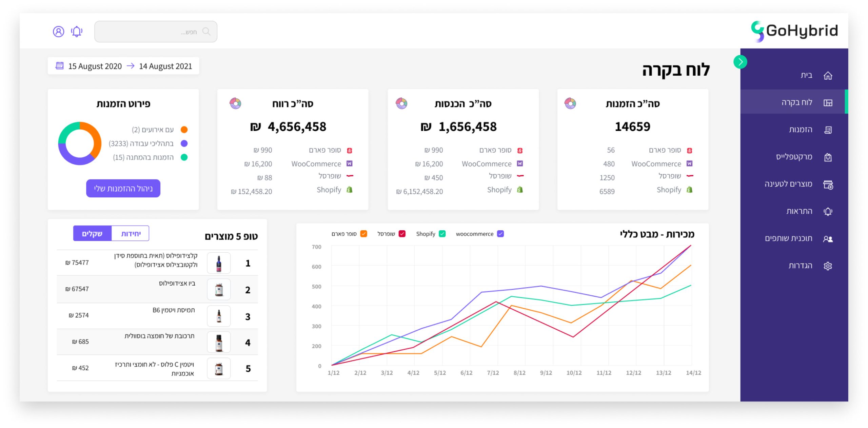Screen dimensions: 868x428
Task: Click product name תמיסת ויטמין B6
Action: 174,310
